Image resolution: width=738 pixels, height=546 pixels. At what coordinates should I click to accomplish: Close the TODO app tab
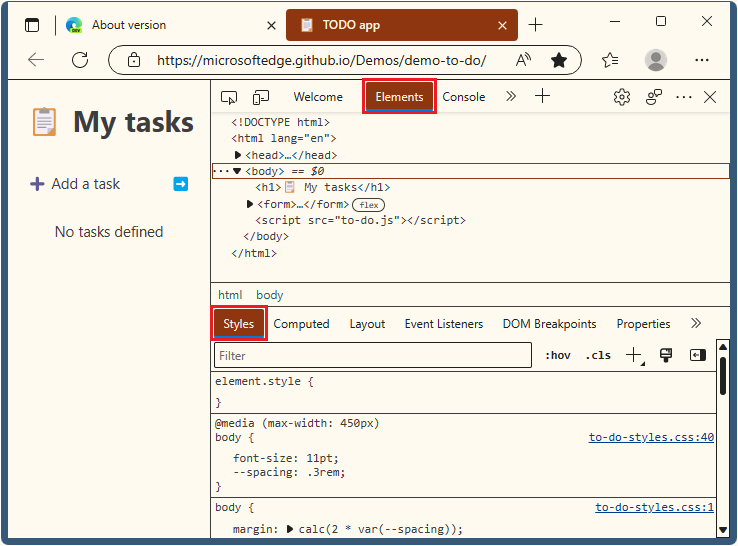(x=502, y=25)
